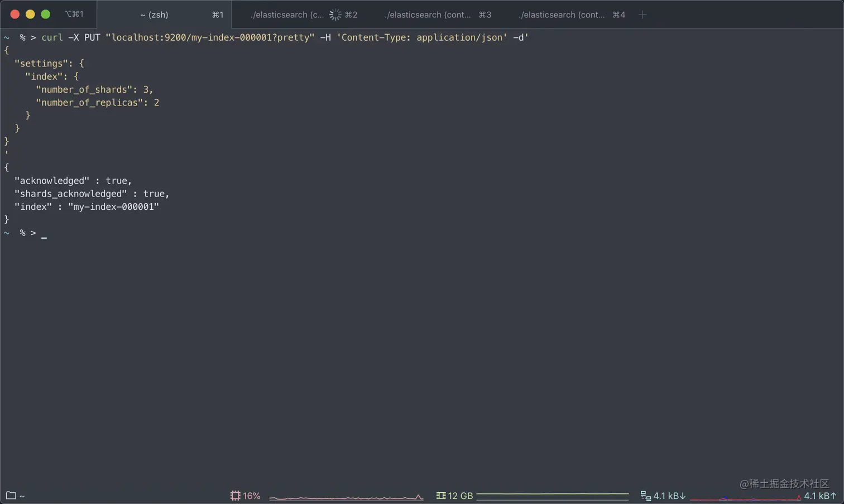Zoom the window with green button

45,15
